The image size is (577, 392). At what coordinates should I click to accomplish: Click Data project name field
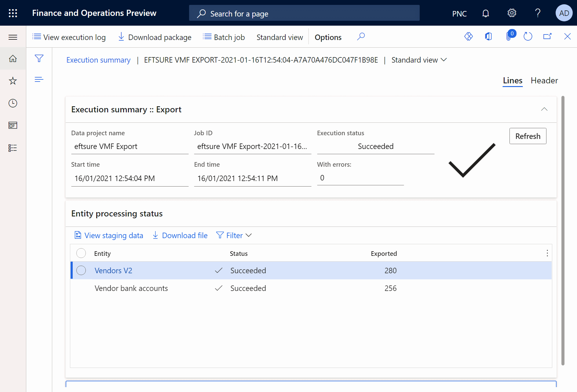(130, 147)
